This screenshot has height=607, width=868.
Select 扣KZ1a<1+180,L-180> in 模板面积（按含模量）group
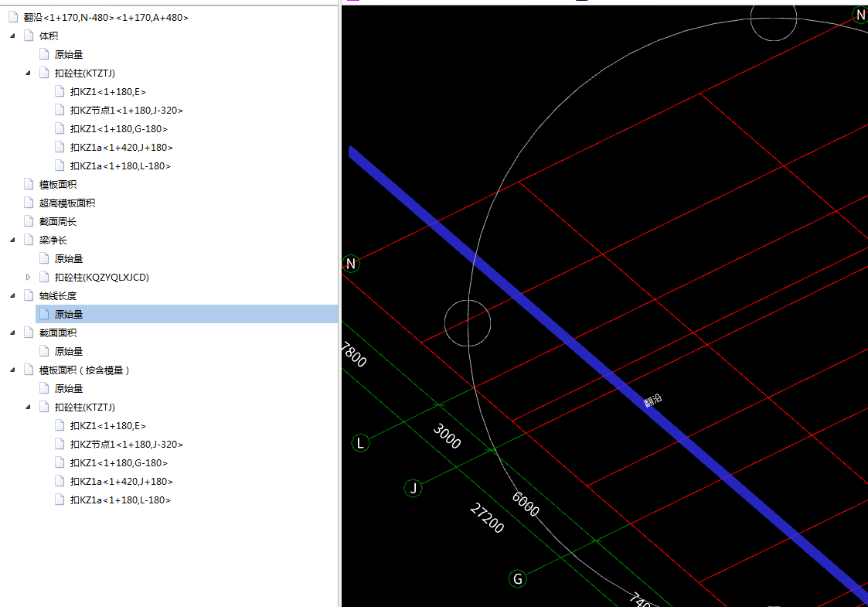[x=120, y=500]
